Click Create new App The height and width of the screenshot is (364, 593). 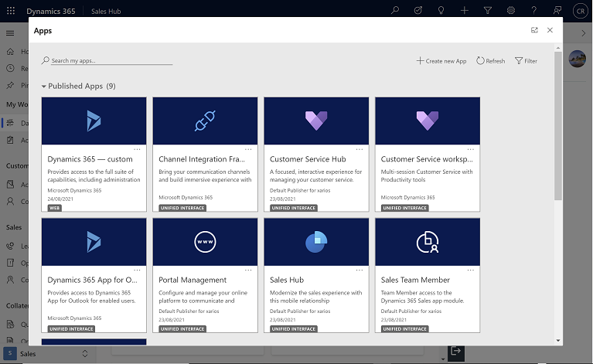pyautogui.click(x=441, y=61)
